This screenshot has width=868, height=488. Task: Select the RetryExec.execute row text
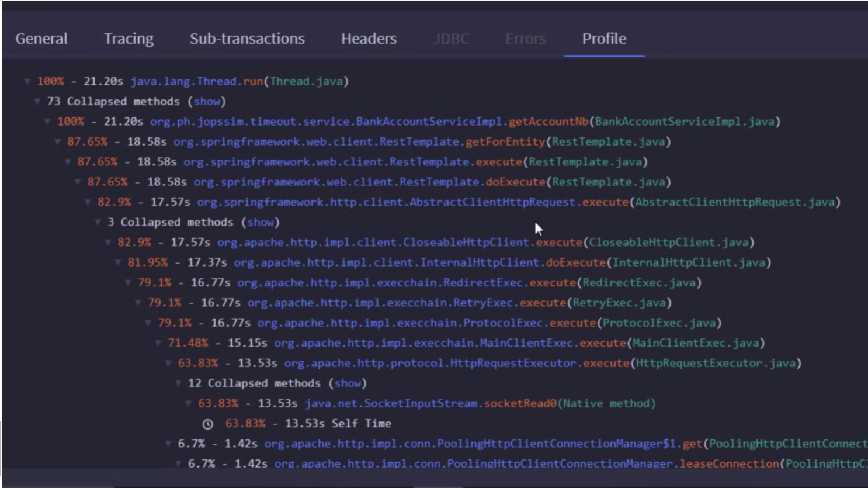[x=409, y=303]
